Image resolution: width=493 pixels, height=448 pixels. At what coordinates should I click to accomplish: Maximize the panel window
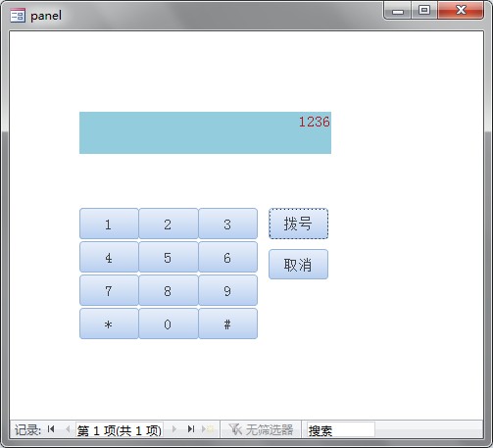point(424,11)
